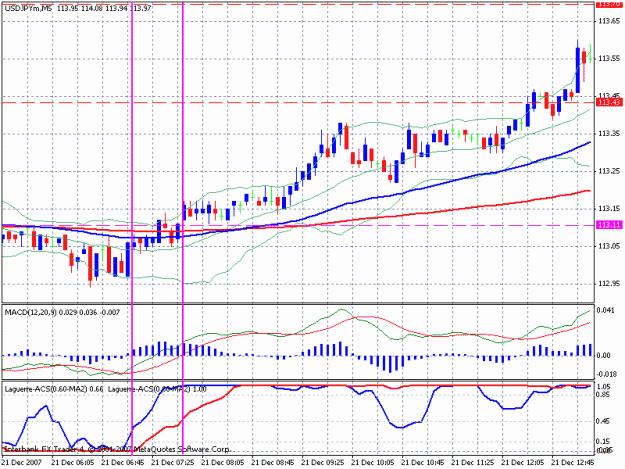Click the 113.35 price axis label
Screen dimensions: 625x469
609,133
